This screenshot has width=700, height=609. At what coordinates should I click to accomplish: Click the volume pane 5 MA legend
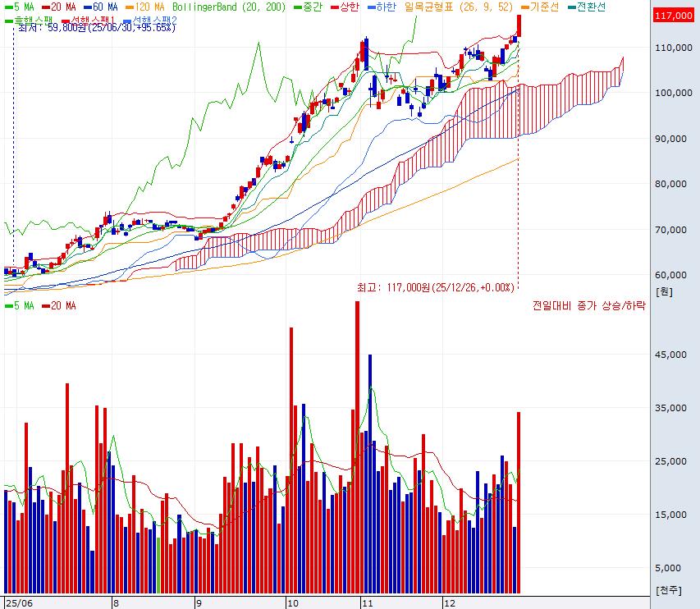click(20, 306)
